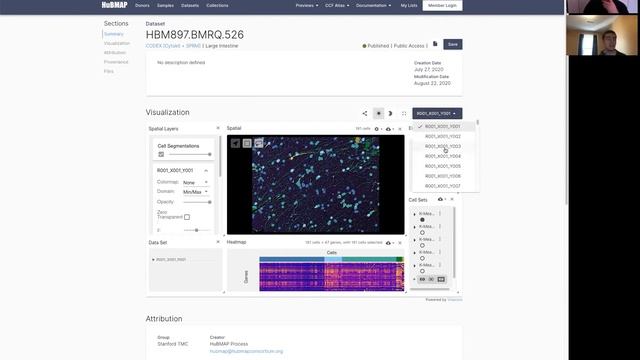
Task: Close the Cell Sets panel
Action: (x=452, y=199)
